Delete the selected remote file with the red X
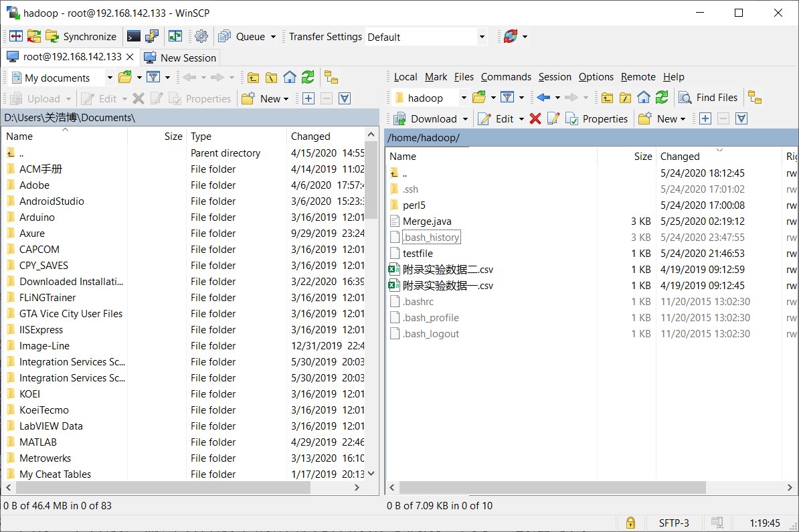This screenshot has width=799, height=532. tap(535, 119)
